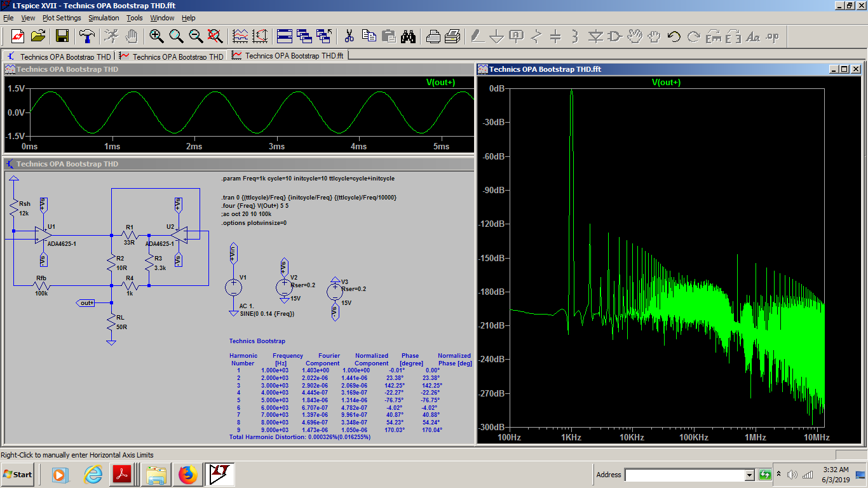
Task: Click the print setup printer icon
Action: pyautogui.click(x=452, y=36)
